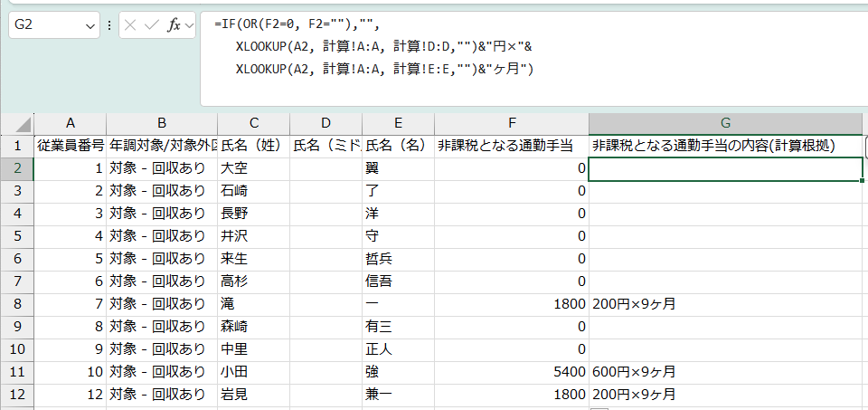This screenshot has height=410, width=868.
Task: Click the three-dot name box resize handle
Action: pyautogui.click(x=109, y=26)
